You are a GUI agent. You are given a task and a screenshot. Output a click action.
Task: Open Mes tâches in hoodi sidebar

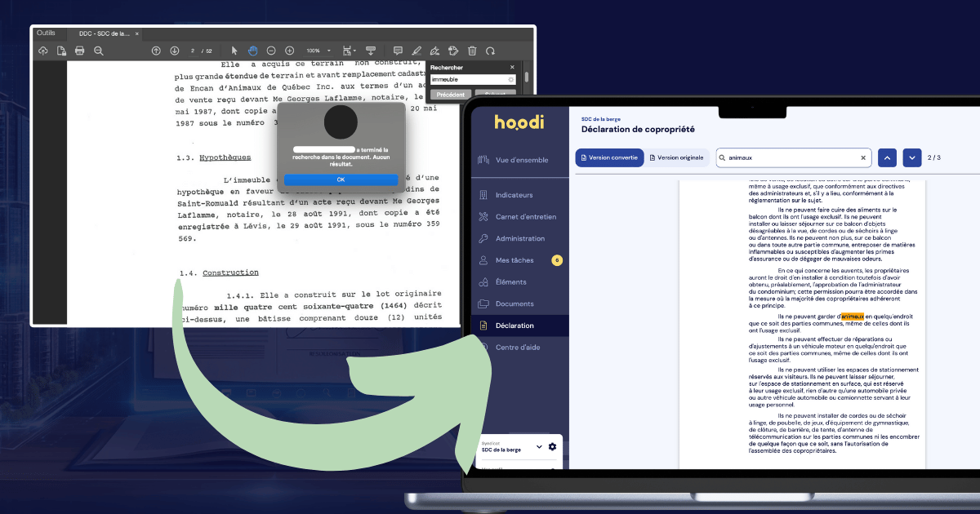click(514, 260)
